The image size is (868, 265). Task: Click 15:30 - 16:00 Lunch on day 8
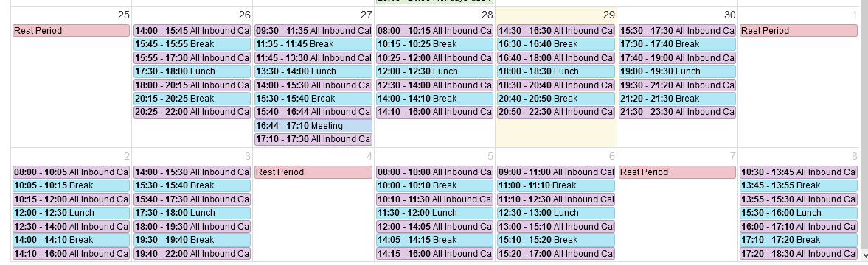pos(798,213)
